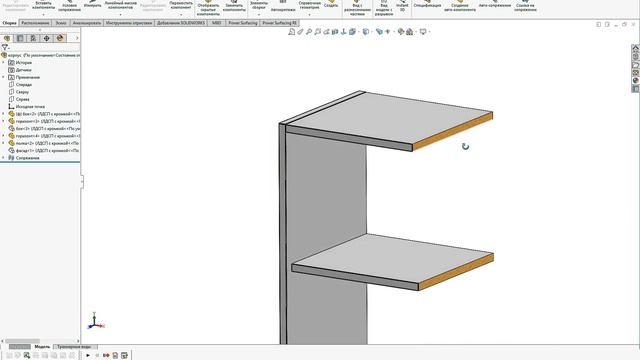The image size is (640, 360).
Task: Switch to the Трехмерные виды bottom tab
Action: coord(74,347)
